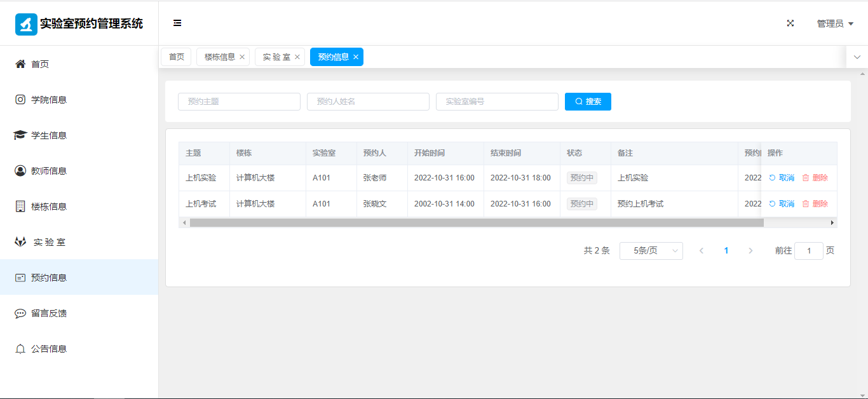This screenshot has height=399, width=868.
Task: Go to 教师信息 in the sidebar
Action: pyautogui.click(x=48, y=171)
